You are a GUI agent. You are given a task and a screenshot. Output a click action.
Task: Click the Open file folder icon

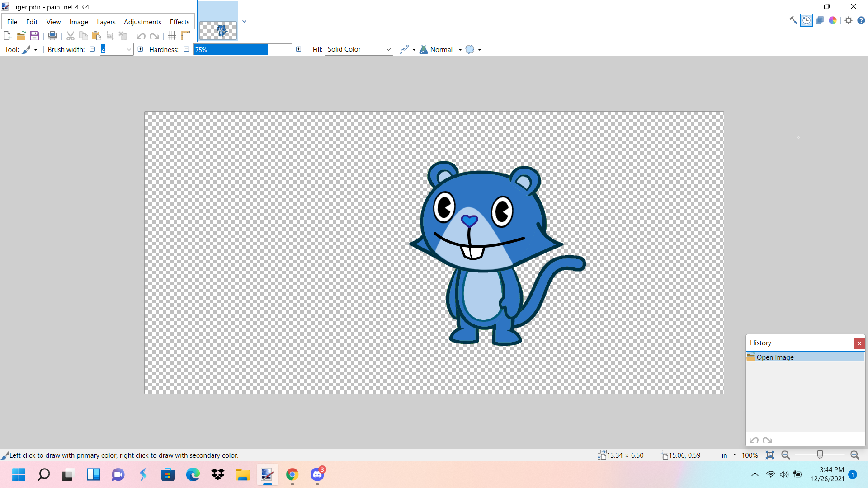pyautogui.click(x=21, y=36)
